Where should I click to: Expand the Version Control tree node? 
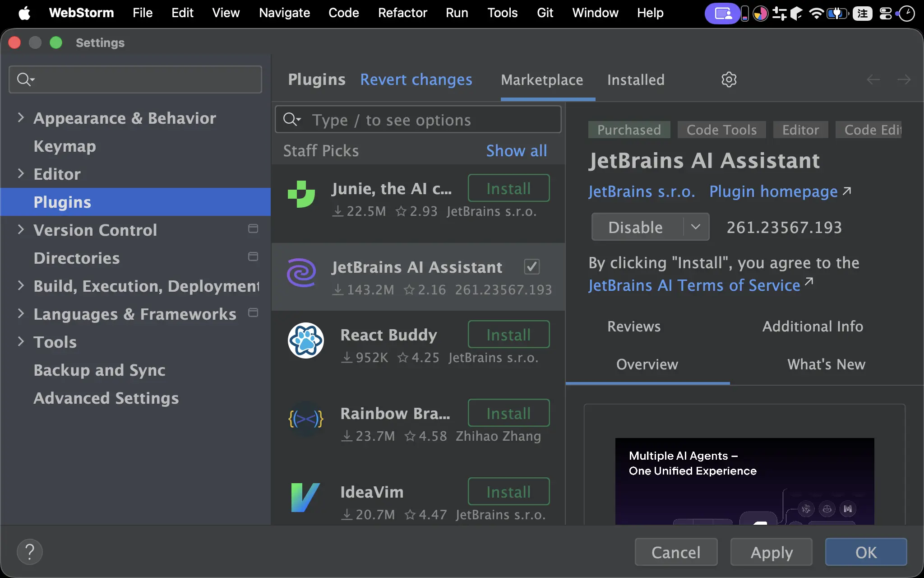click(21, 230)
